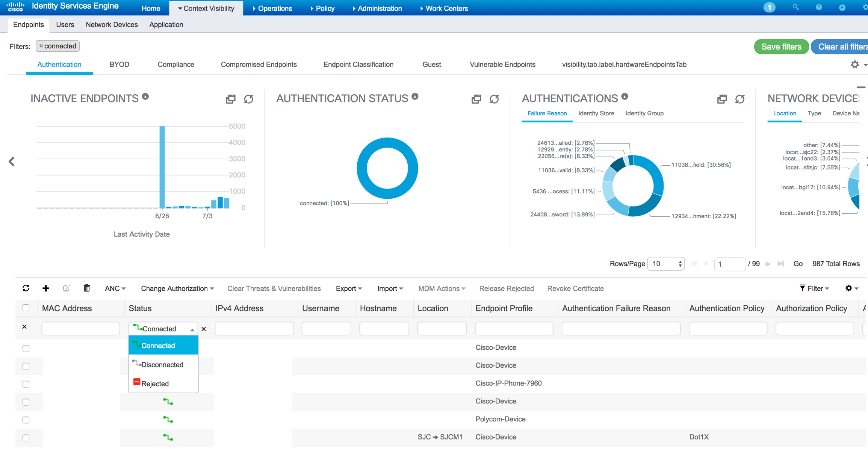Screen dimensions: 868x456
Task: Choose Disconnected in status list
Action: [x=163, y=364]
